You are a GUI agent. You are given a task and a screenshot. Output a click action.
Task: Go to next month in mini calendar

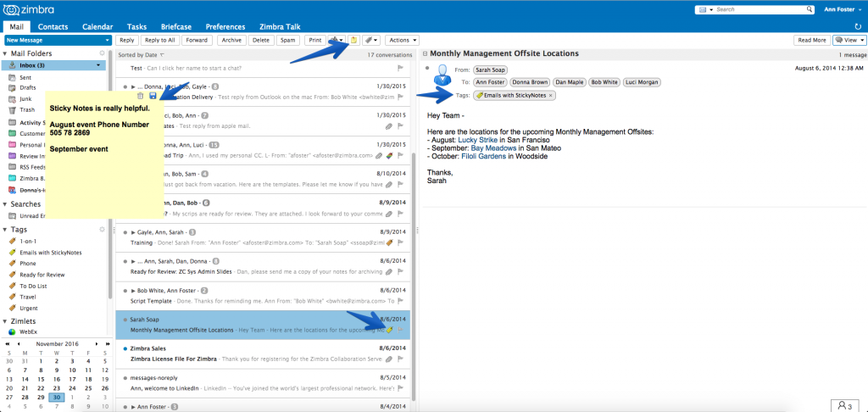click(98, 344)
